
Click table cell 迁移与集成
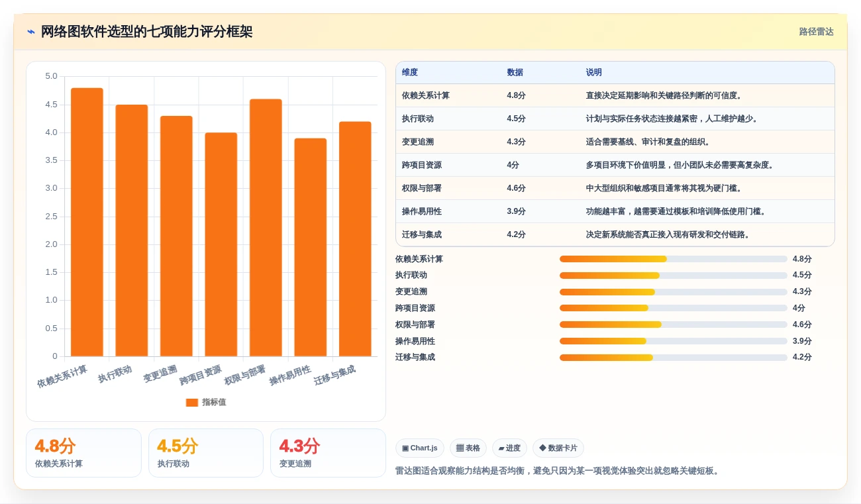422,234
